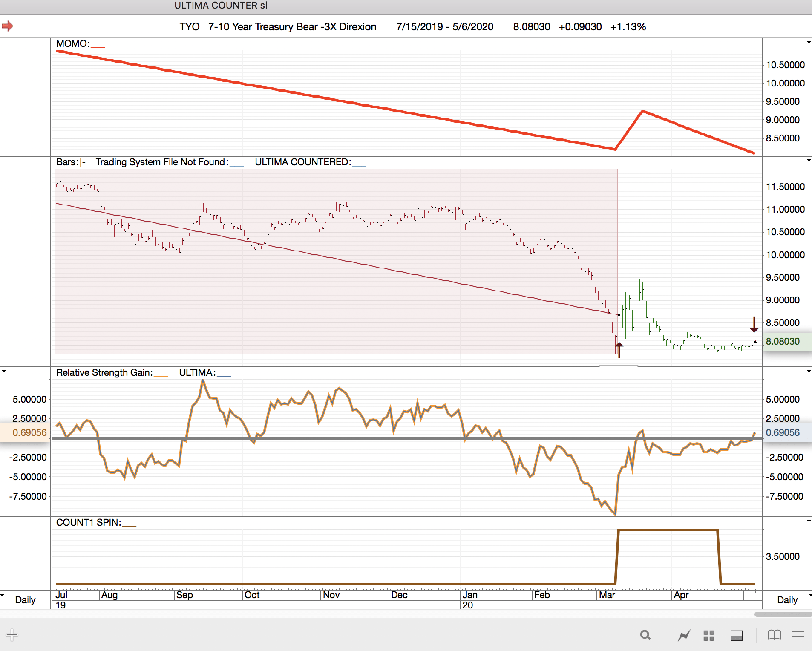Click the Oct label on the time axis

click(x=252, y=595)
